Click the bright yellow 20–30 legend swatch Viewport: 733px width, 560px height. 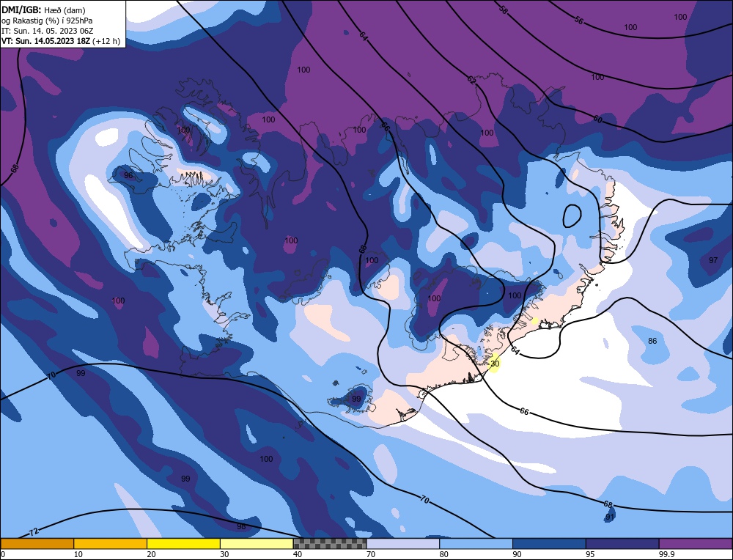pyautogui.click(x=183, y=544)
